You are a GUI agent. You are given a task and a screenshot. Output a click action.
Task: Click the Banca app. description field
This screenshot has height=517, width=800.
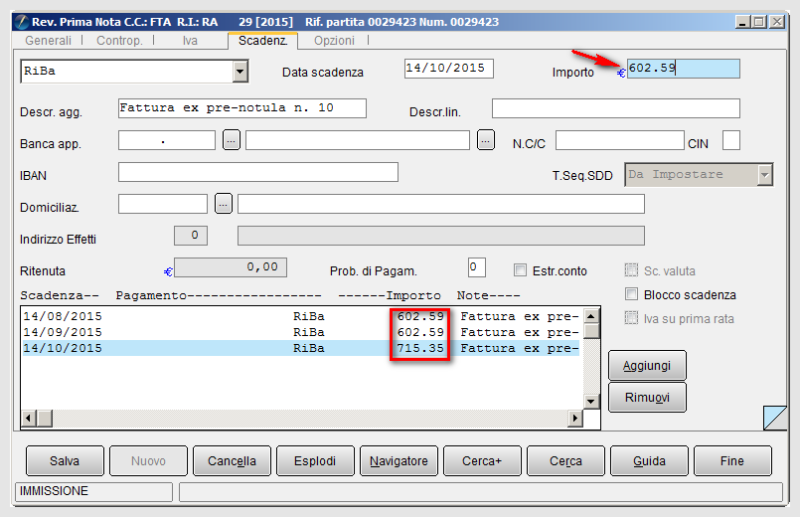[x=357, y=140]
